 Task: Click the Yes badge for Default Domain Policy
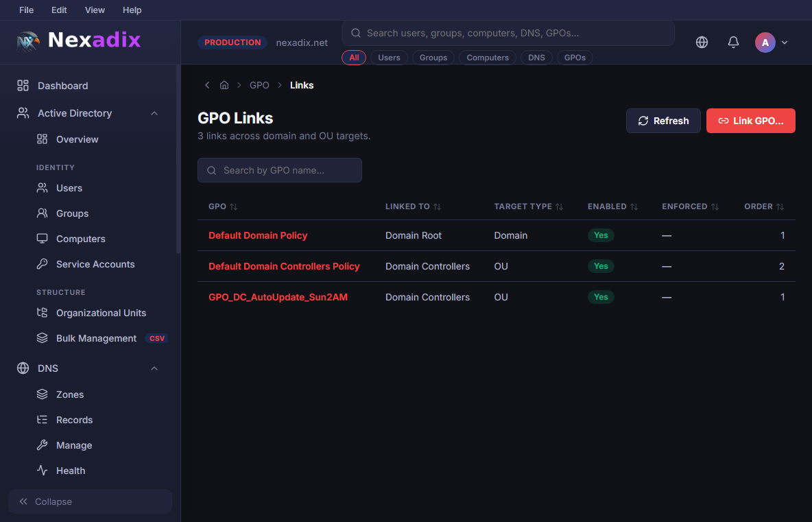tap(601, 235)
